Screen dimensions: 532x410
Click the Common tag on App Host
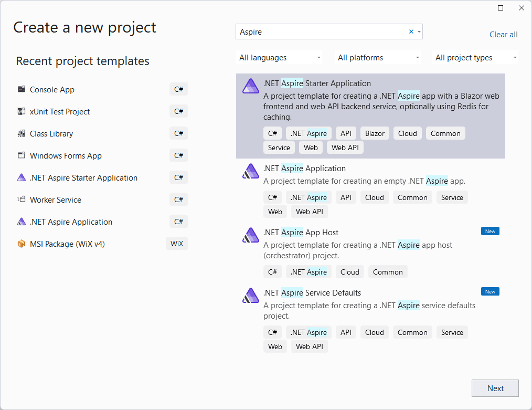click(388, 272)
